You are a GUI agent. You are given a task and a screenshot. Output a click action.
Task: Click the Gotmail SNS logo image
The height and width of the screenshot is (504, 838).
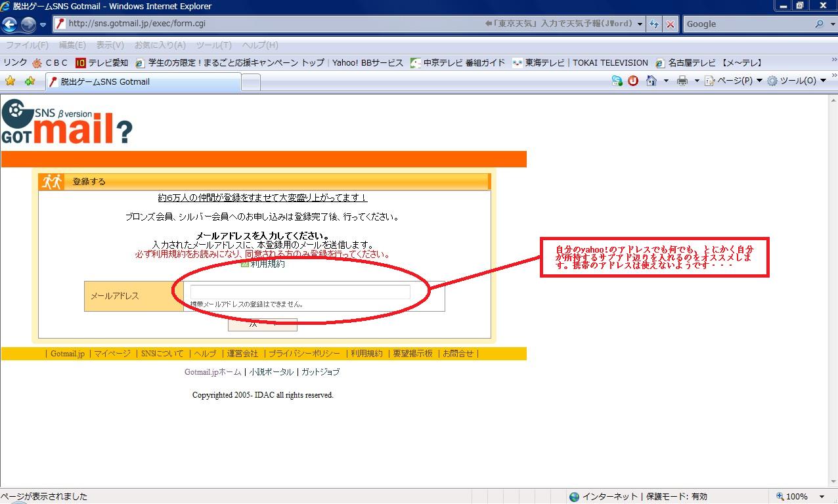(67, 122)
